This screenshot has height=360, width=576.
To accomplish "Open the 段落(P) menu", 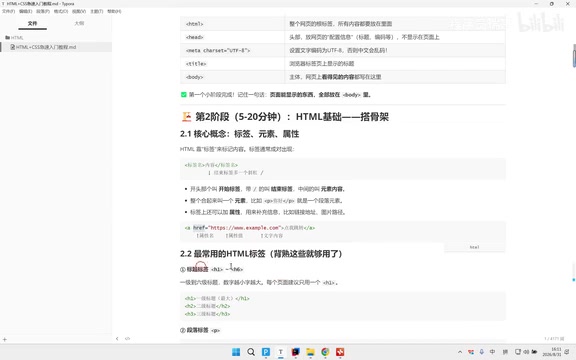I will coord(43,11).
